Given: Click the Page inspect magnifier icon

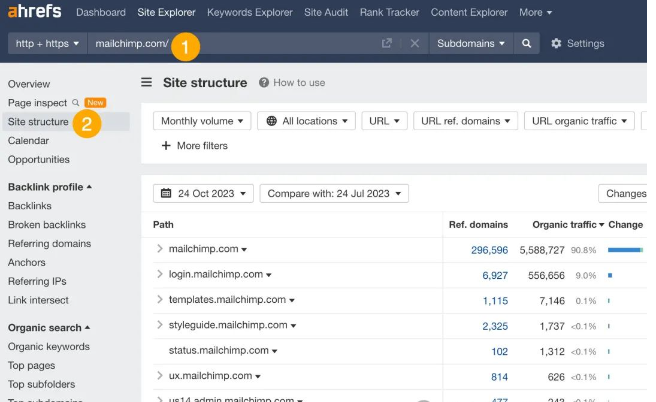Looking at the screenshot, I should click(76, 103).
